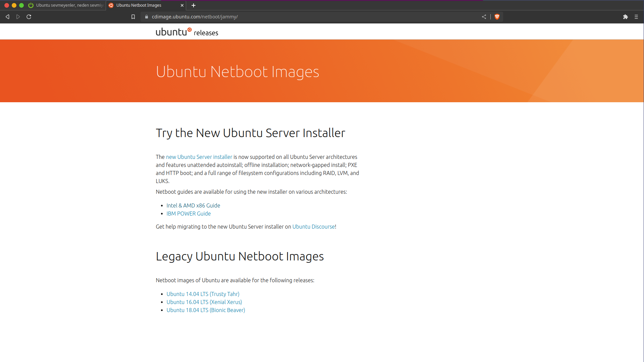The width and height of the screenshot is (644, 362).
Task: Open Ubuntu 18.04 LTS Bionic Beaver link
Action: [206, 310]
